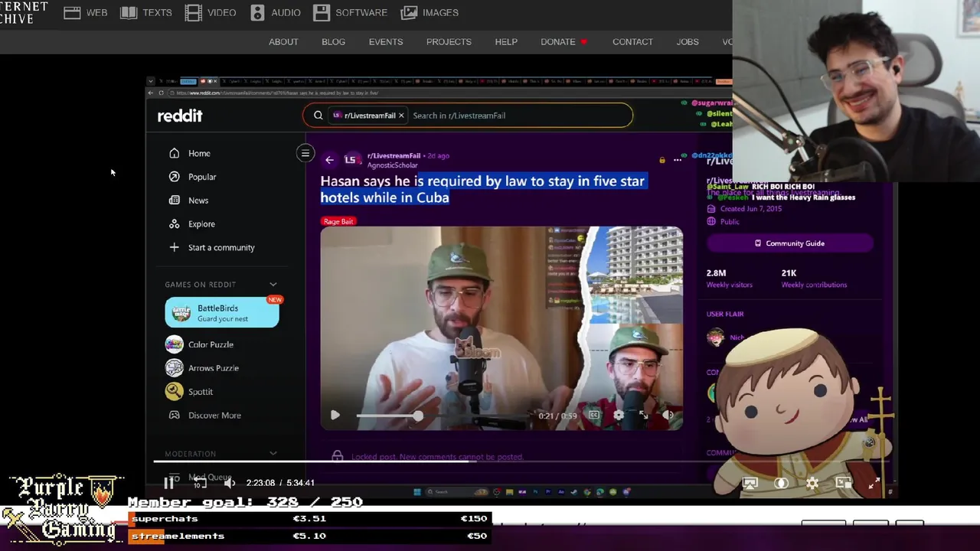Screen dimensions: 980x551
Task: Click the post lock icon
Action: tap(661, 160)
